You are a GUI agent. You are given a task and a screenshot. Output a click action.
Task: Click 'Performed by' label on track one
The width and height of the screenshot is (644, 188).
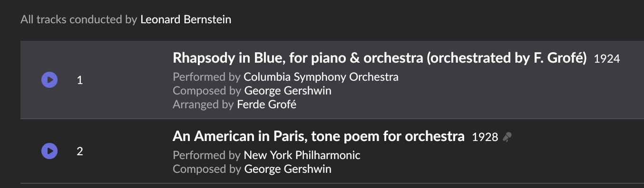coord(207,77)
